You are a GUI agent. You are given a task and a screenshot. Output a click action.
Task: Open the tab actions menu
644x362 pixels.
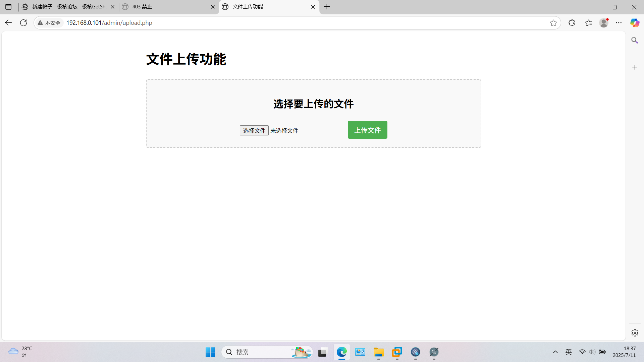tap(8, 7)
